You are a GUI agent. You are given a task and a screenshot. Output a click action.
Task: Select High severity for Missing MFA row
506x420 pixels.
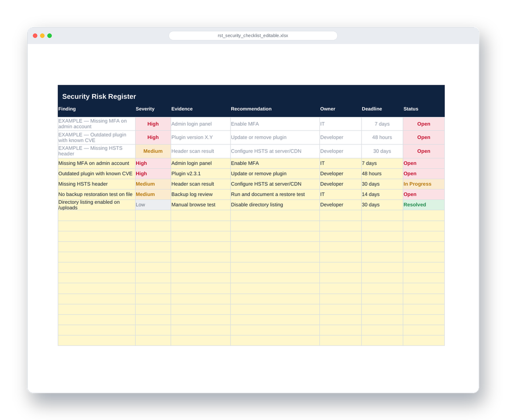tap(153, 163)
